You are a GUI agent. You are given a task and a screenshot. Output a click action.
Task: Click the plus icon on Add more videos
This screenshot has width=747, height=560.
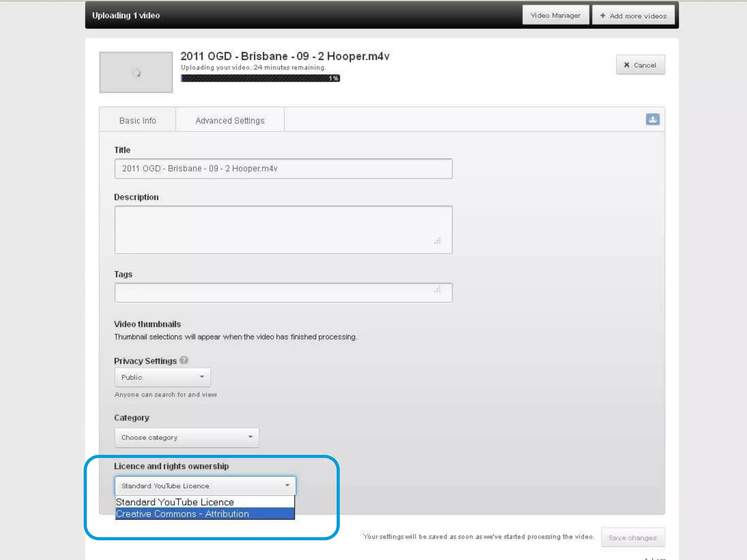click(603, 16)
